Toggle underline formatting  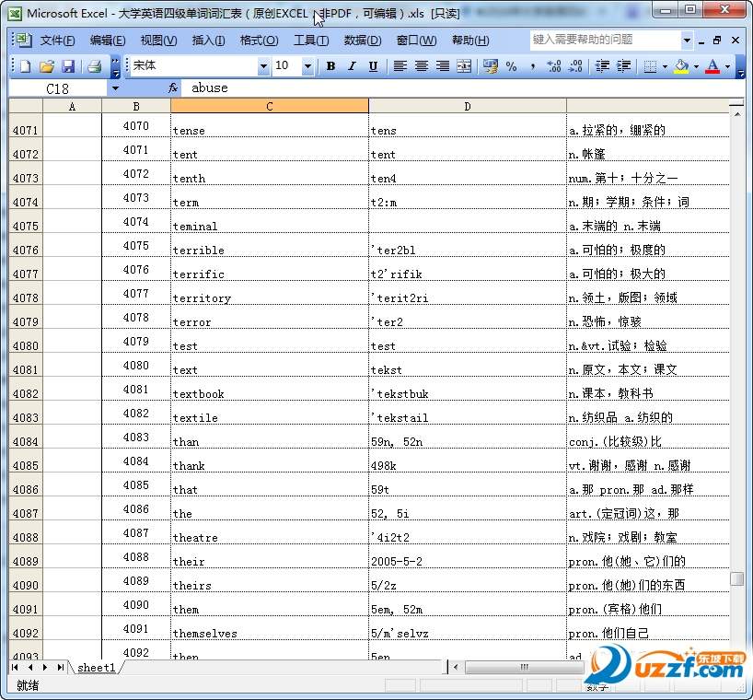pos(373,66)
